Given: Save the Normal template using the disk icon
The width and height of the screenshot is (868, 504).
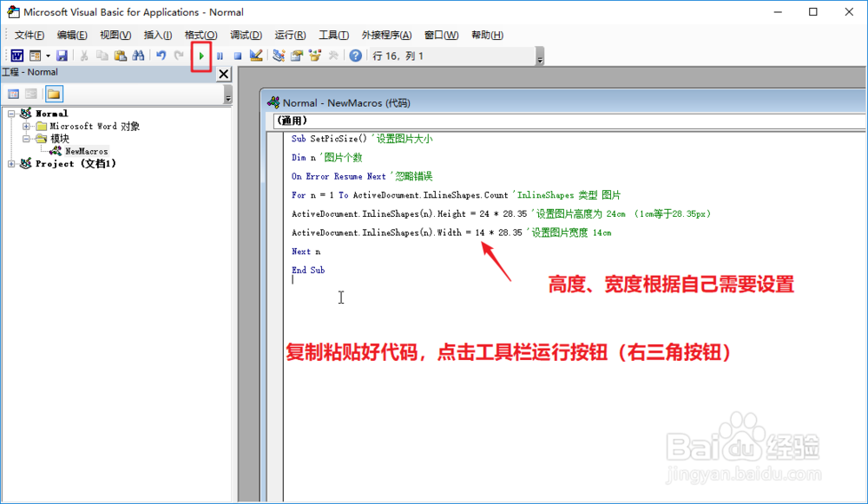Looking at the screenshot, I should (x=62, y=55).
